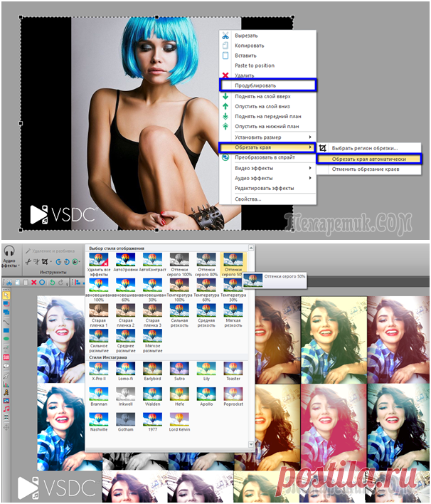Screen dimensions: 431x504
Task: Apply the Lomo-fi Instagram style
Action: [x=126, y=372]
